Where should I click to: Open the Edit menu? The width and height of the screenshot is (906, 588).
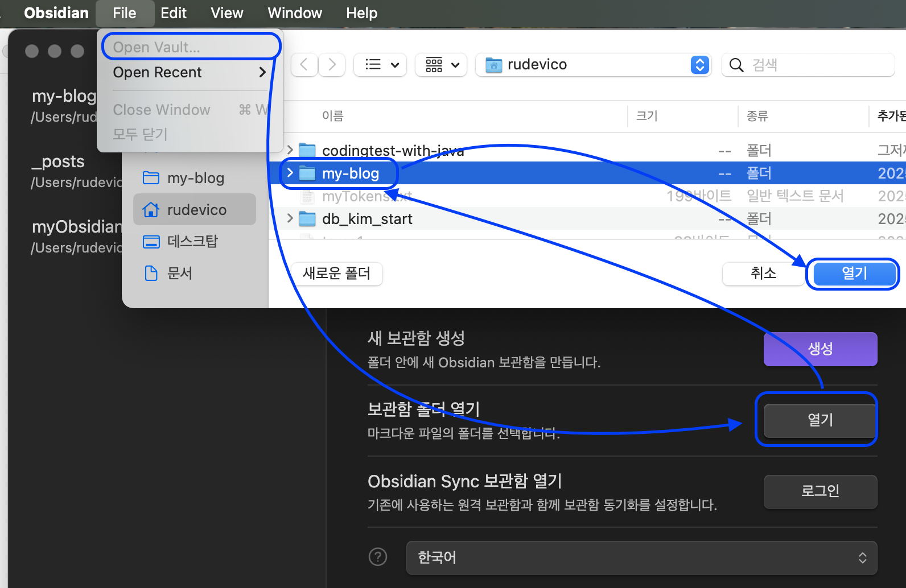tap(174, 13)
